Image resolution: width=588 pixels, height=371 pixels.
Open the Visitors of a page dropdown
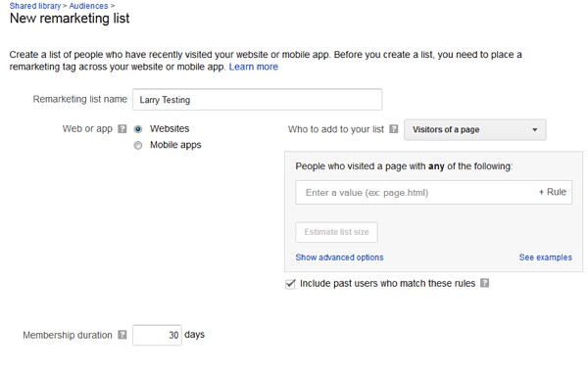pos(474,129)
